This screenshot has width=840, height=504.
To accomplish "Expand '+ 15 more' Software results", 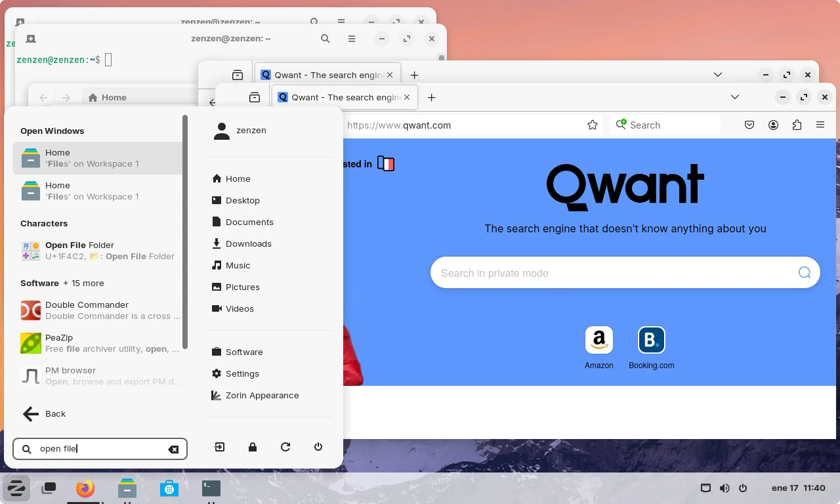I will point(83,283).
